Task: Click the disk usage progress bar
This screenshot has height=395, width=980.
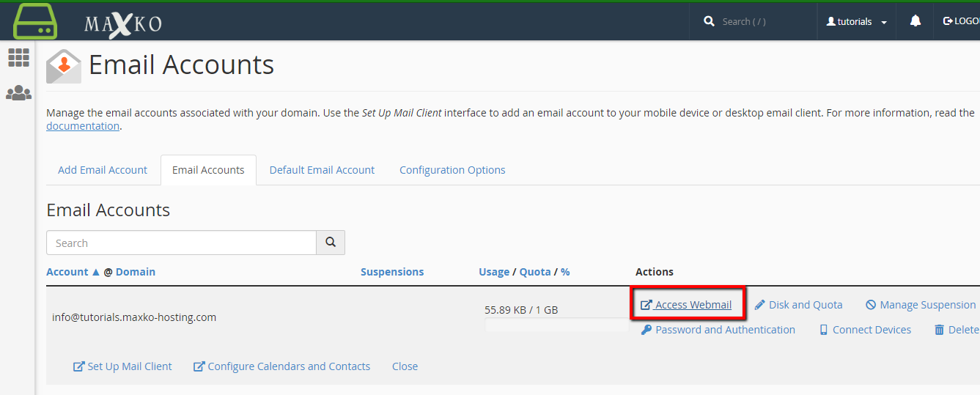Action: [x=556, y=325]
